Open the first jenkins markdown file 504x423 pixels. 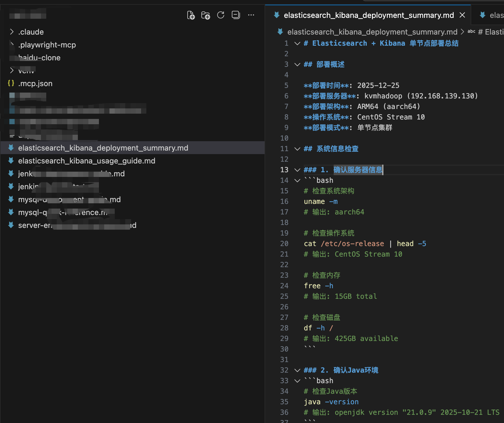click(71, 174)
